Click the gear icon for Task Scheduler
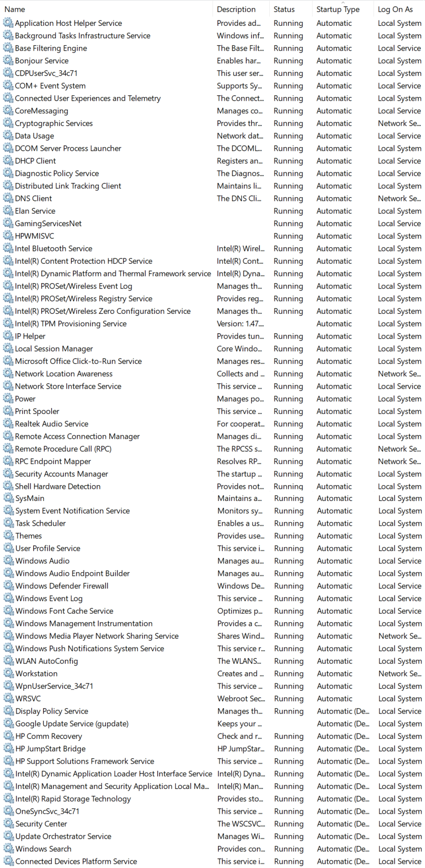 pos(8,523)
